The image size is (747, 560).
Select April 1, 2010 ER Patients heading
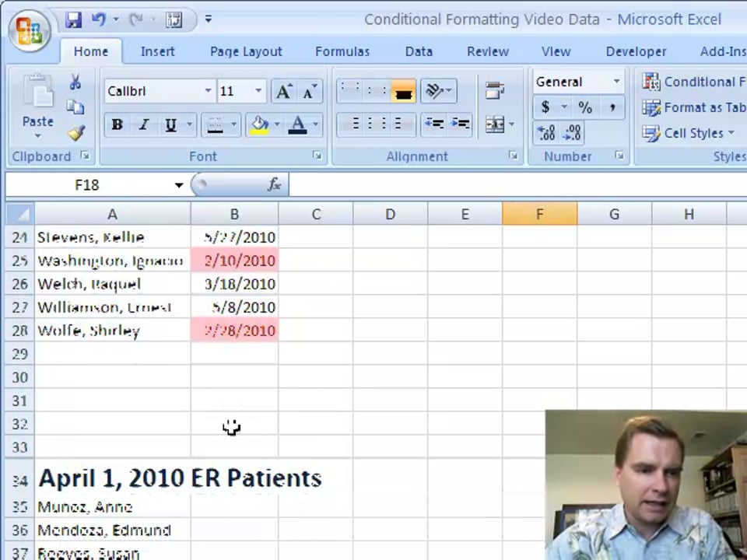(x=180, y=478)
